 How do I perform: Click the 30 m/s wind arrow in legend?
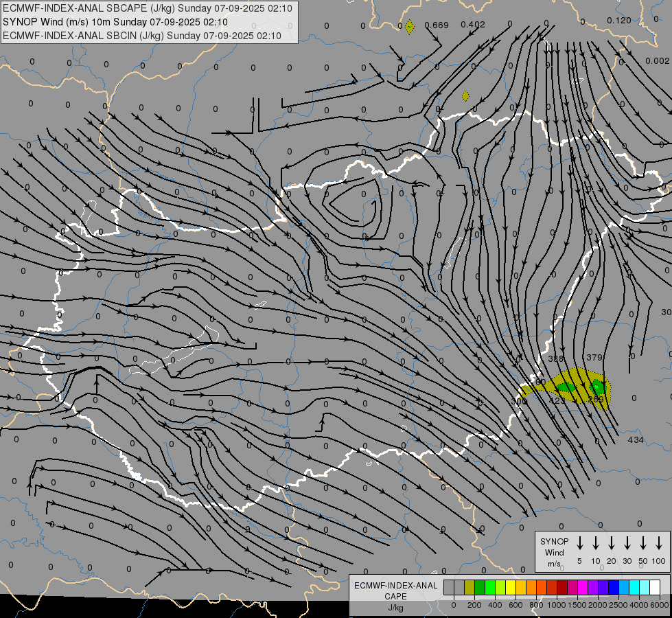click(627, 543)
